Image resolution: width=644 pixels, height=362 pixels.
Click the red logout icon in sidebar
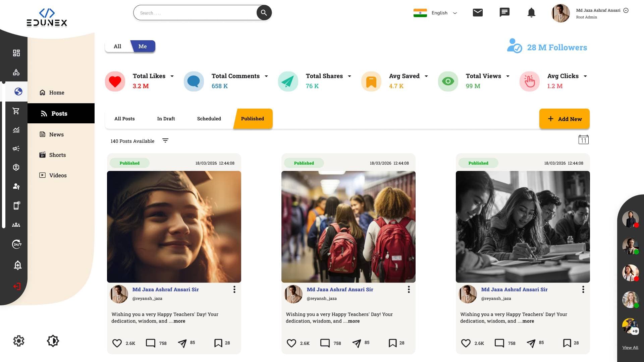[x=17, y=286]
